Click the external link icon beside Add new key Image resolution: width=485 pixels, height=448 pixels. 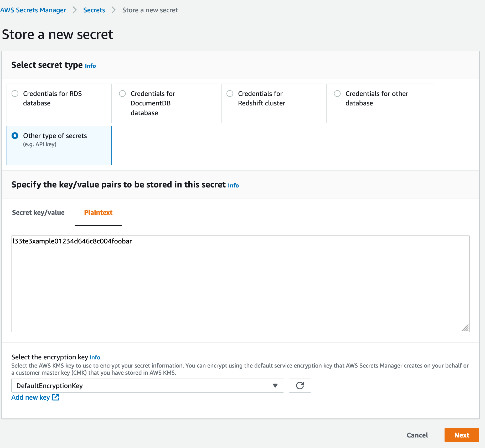coord(56,397)
